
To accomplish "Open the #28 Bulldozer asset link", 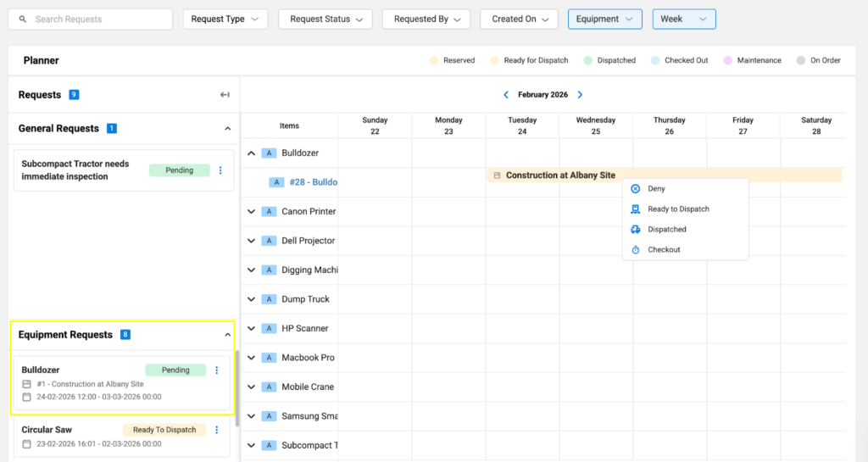I will pos(313,182).
